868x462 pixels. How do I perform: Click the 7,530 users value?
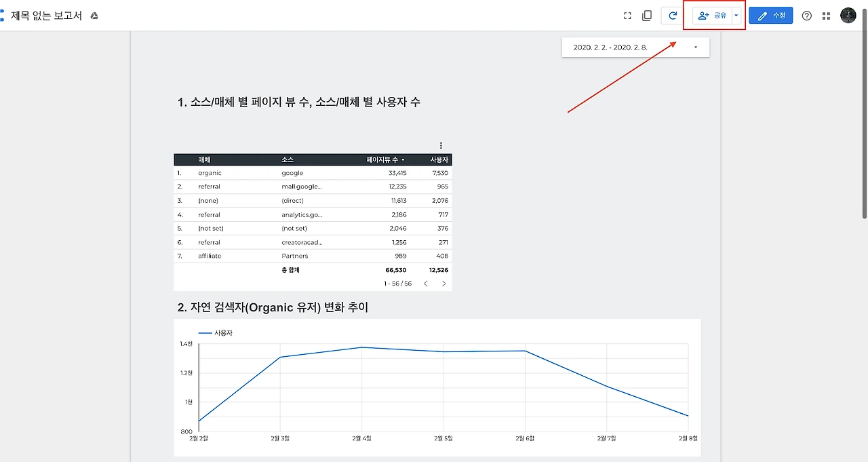440,173
